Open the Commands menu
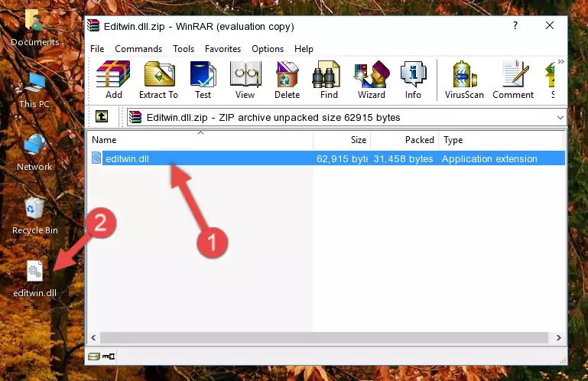Viewport: 588px width, 381px height. click(x=138, y=49)
